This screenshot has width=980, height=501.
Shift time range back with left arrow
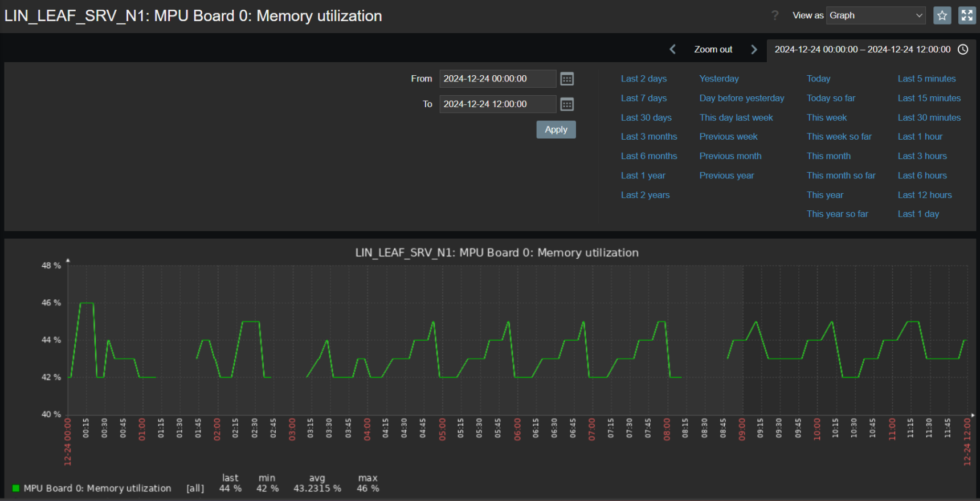pos(673,50)
